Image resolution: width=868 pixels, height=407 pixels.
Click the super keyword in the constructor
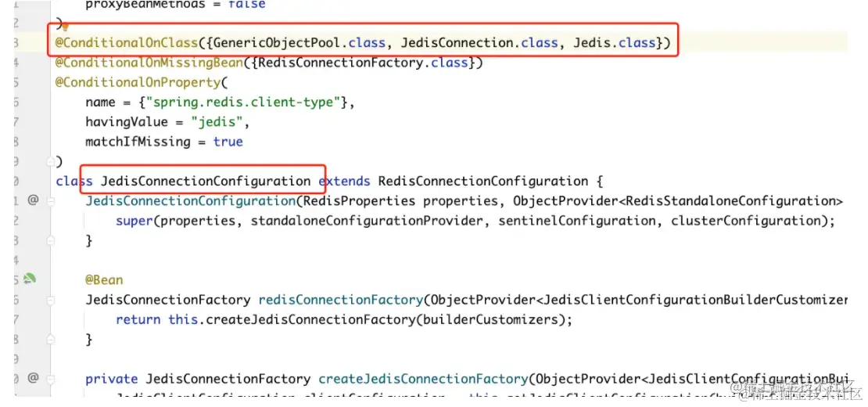[x=135, y=221]
